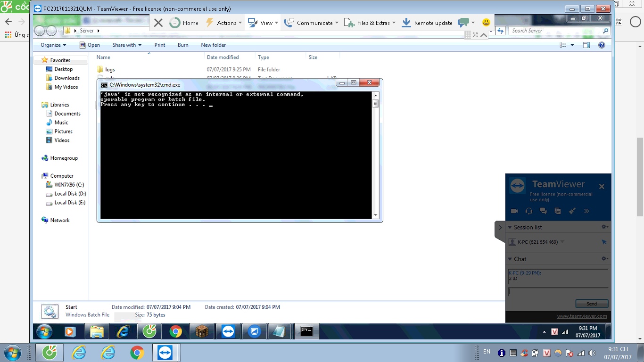The image size is (644, 362).
Task: Click Print in the Explorer toolbar
Action: pos(160,45)
